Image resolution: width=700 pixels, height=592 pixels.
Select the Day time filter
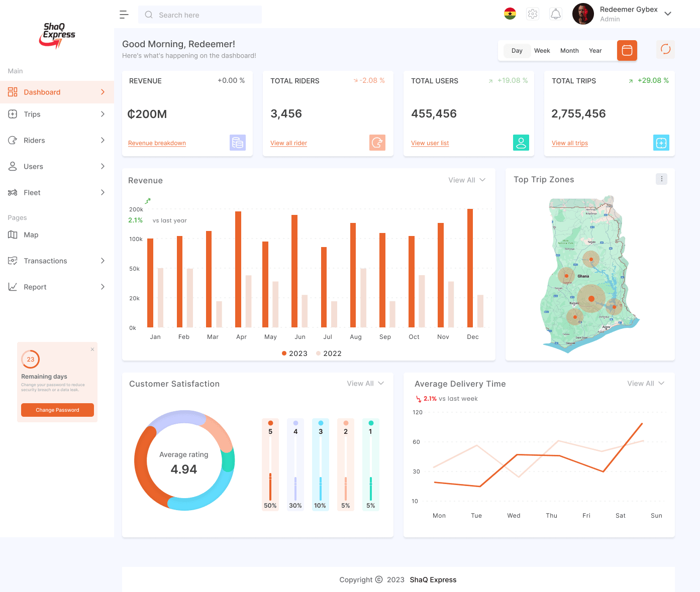517,50
